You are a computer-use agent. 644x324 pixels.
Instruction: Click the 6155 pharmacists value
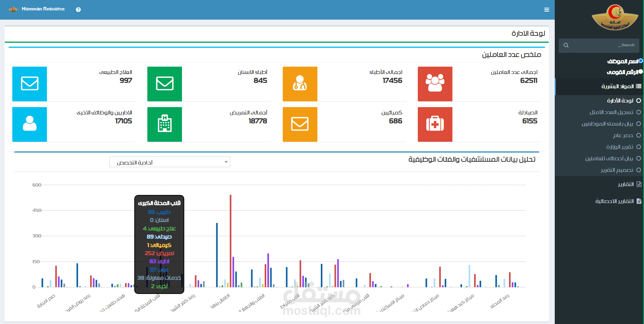point(530,121)
